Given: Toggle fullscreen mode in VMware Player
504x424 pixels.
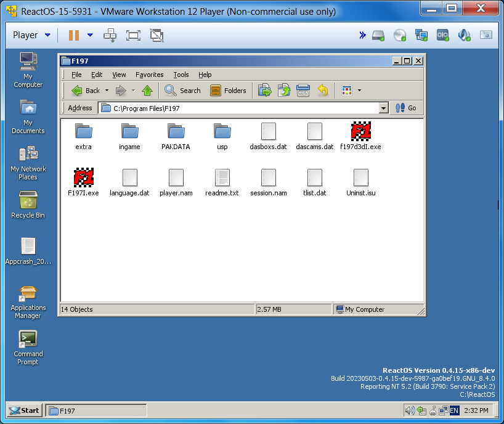Looking at the screenshot, I should [132, 35].
